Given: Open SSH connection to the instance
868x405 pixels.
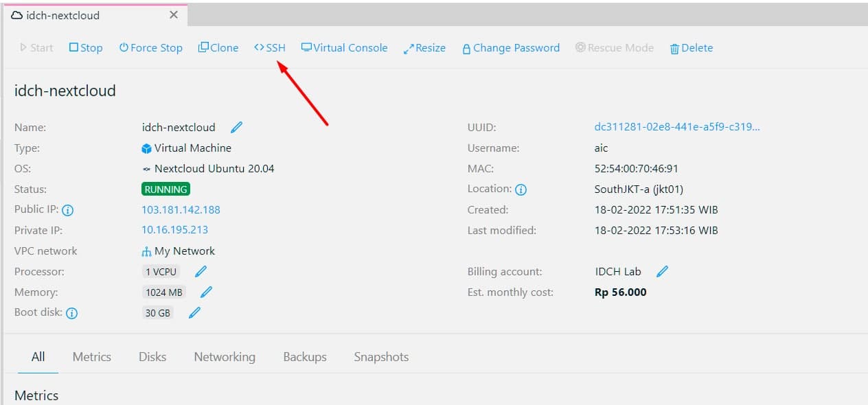Looking at the screenshot, I should (x=269, y=48).
